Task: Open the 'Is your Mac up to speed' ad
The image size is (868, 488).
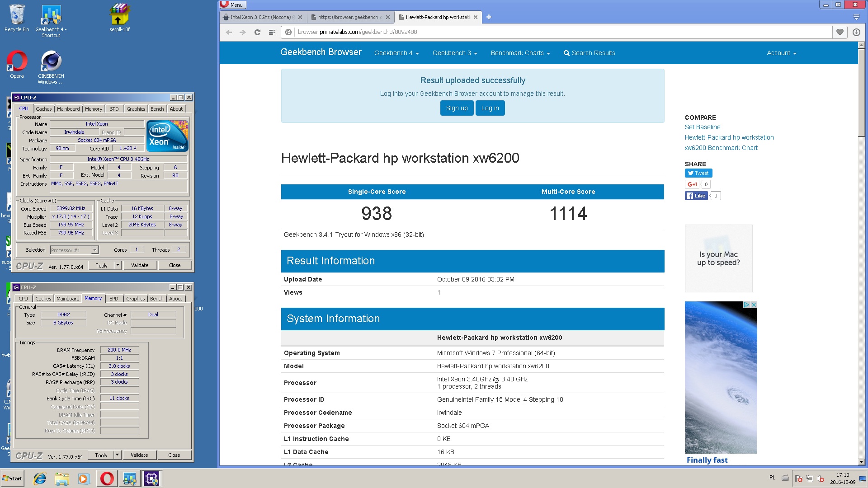Action: click(718, 258)
